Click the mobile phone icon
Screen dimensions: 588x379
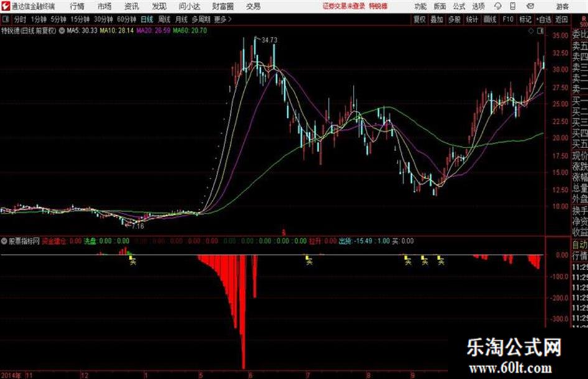pyautogui.click(x=513, y=6)
